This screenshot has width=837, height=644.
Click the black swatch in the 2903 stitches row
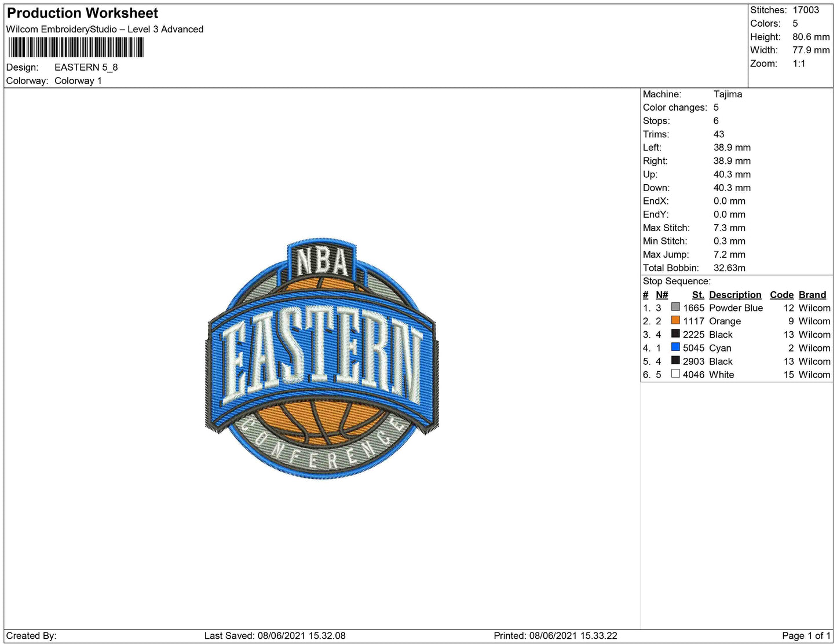675,360
